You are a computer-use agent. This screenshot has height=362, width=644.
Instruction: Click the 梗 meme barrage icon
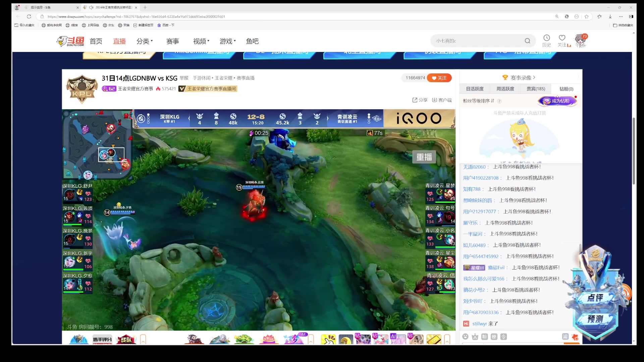[494, 337]
